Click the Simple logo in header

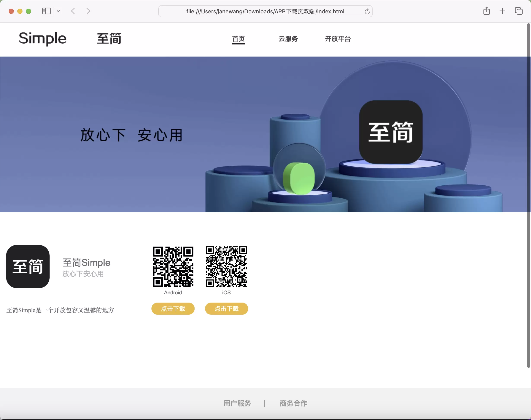tap(43, 39)
